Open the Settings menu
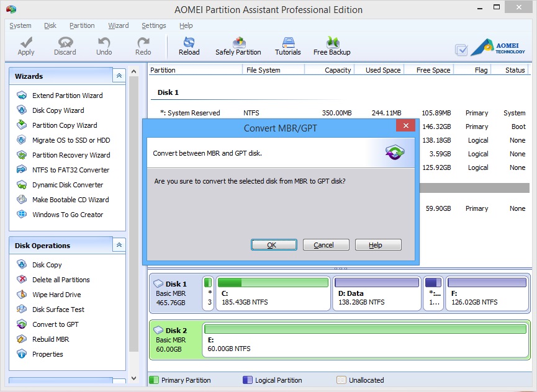The image size is (537, 392). coord(154,25)
